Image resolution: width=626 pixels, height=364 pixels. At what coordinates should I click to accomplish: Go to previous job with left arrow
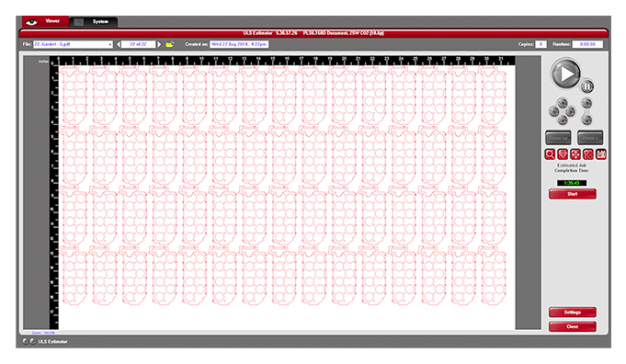[119, 44]
